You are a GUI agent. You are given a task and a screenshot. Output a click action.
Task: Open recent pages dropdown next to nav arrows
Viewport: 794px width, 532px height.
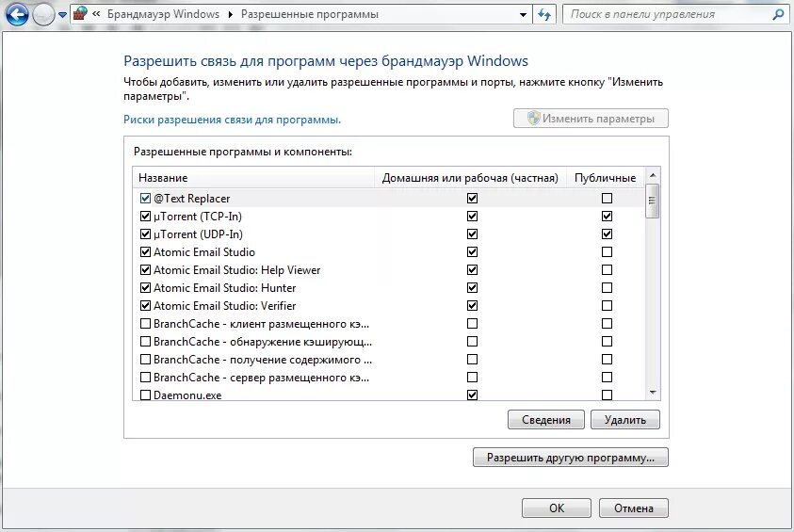click(x=62, y=15)
